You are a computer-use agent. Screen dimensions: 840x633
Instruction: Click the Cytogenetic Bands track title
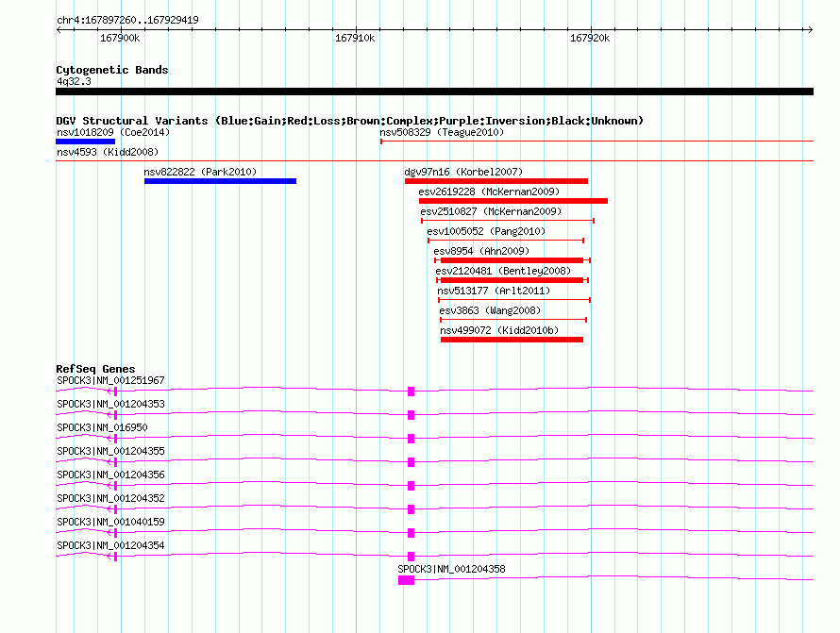112,70
